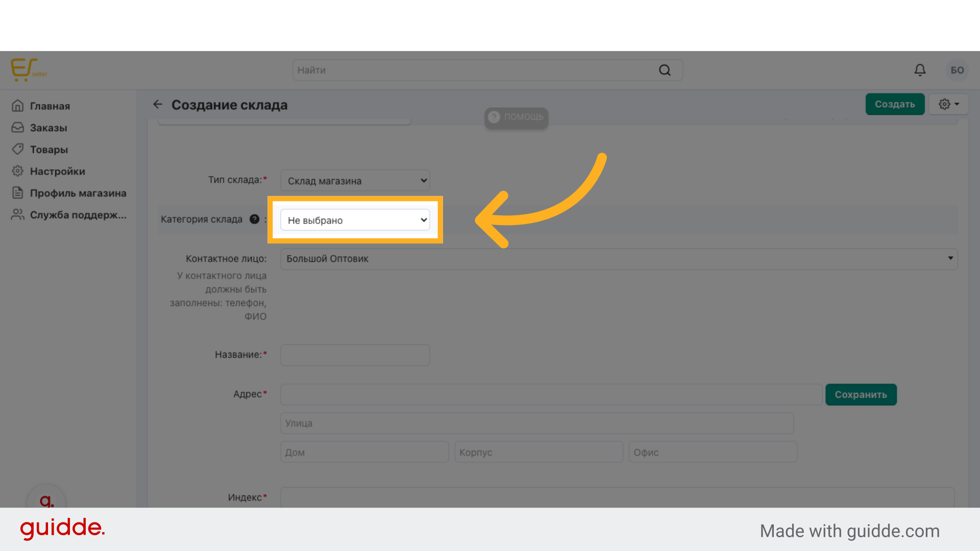Click the ПОМОЩЬ help badge
Image resolution: width=980 pixels, height=551 pixels.
point(516,117)
